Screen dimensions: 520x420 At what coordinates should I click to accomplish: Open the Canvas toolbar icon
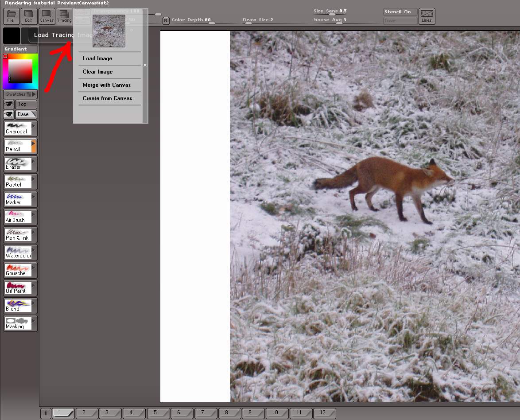click(x=47, y=16)
